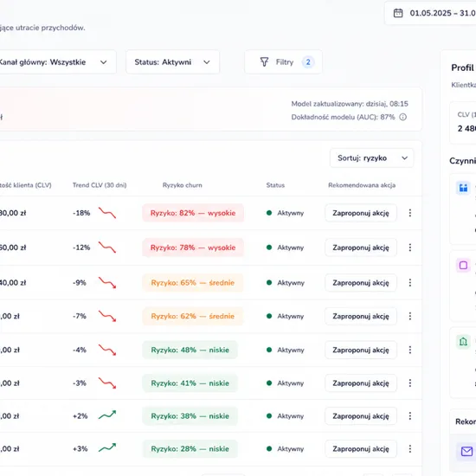This screenshot has height=476, width=476.
Task: Open Filtry button with badge 2
Action: click(x=283, y=62)
